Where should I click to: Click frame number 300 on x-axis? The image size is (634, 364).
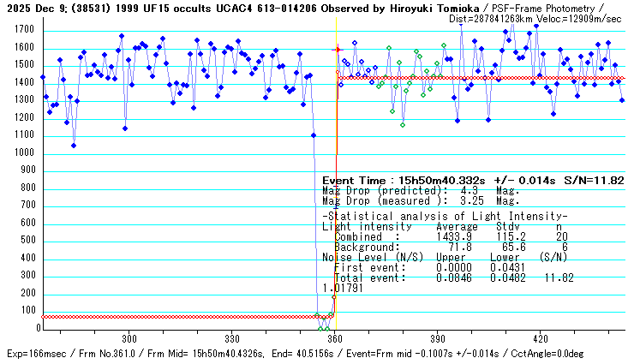point(129,339)
